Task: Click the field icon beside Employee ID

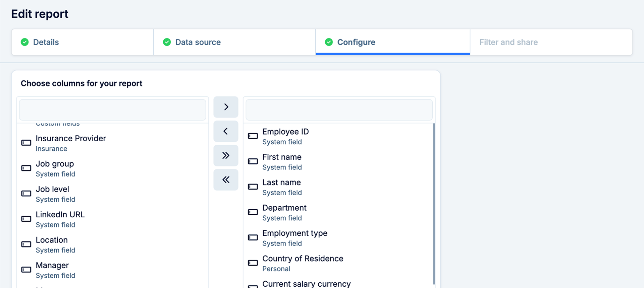Action: (x=253, y=136)
